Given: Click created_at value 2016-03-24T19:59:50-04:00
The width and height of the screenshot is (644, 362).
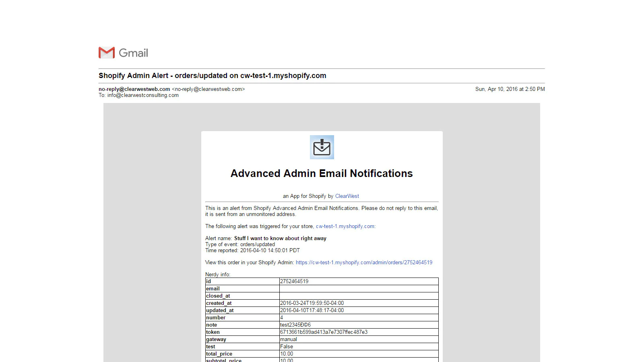Looking at the screenshot, I should pos(312,303).
